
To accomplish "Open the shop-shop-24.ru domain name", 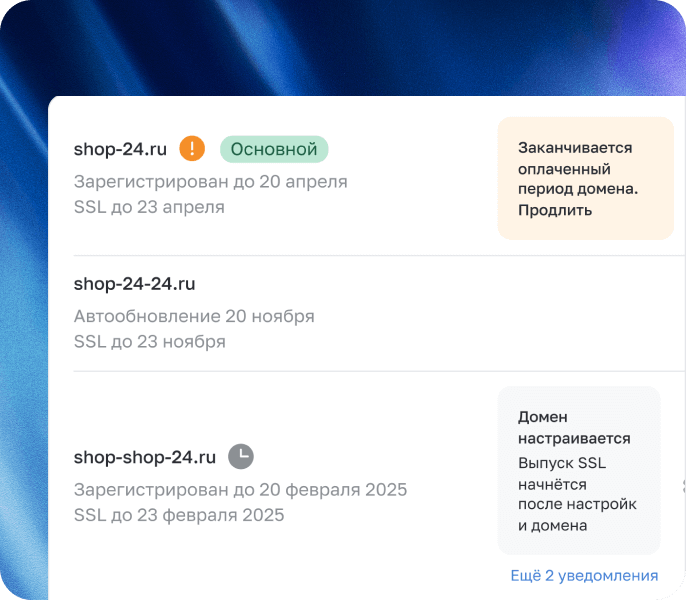I will (x=145, y=458).
